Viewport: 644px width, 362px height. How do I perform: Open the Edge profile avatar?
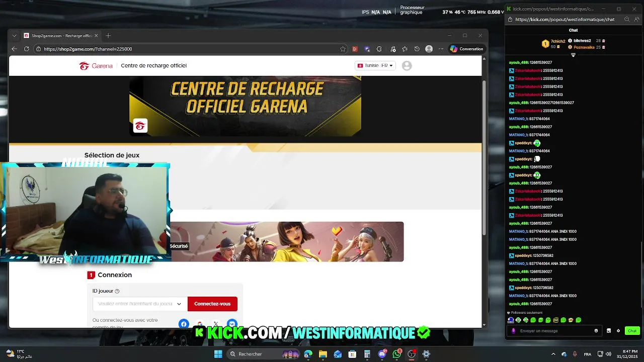[x=429, y=49]
